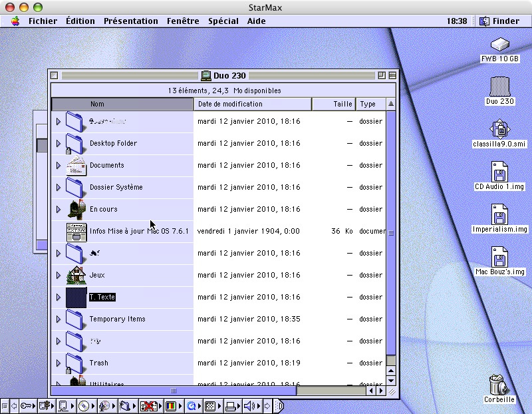Click the vertical scrollbar thumb
Screen dimensions: 532x414
tap(391, 233)
